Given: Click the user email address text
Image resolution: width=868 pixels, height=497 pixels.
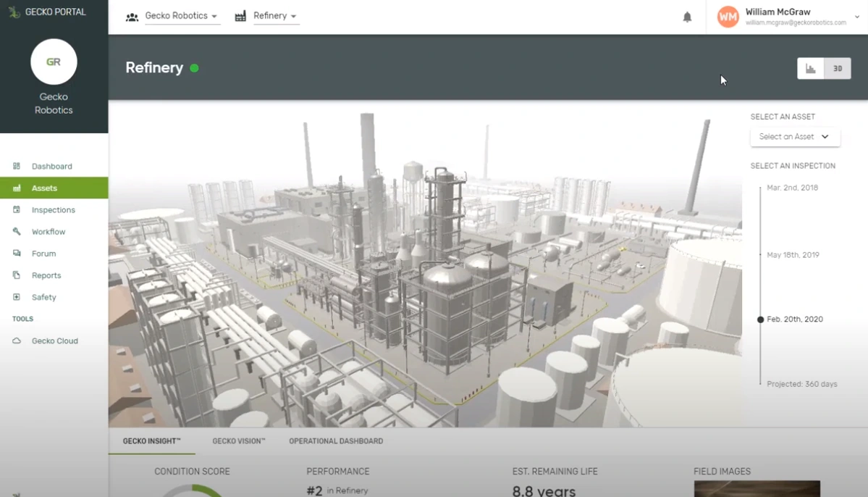Looking at the screenshot, I should (x=796, y=22).
